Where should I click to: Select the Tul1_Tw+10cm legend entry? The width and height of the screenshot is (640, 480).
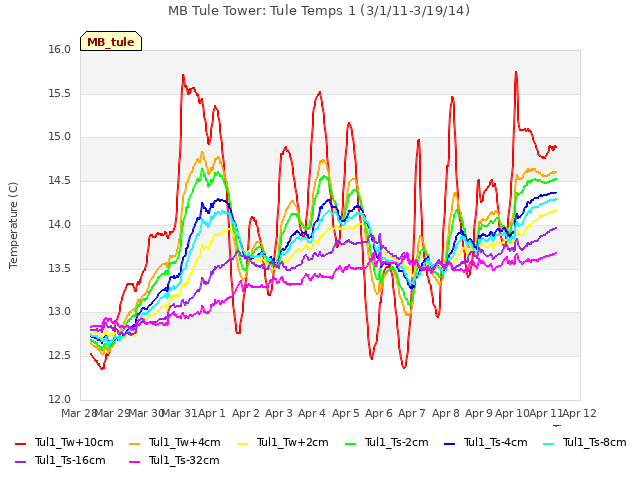(x=64, y=442)
